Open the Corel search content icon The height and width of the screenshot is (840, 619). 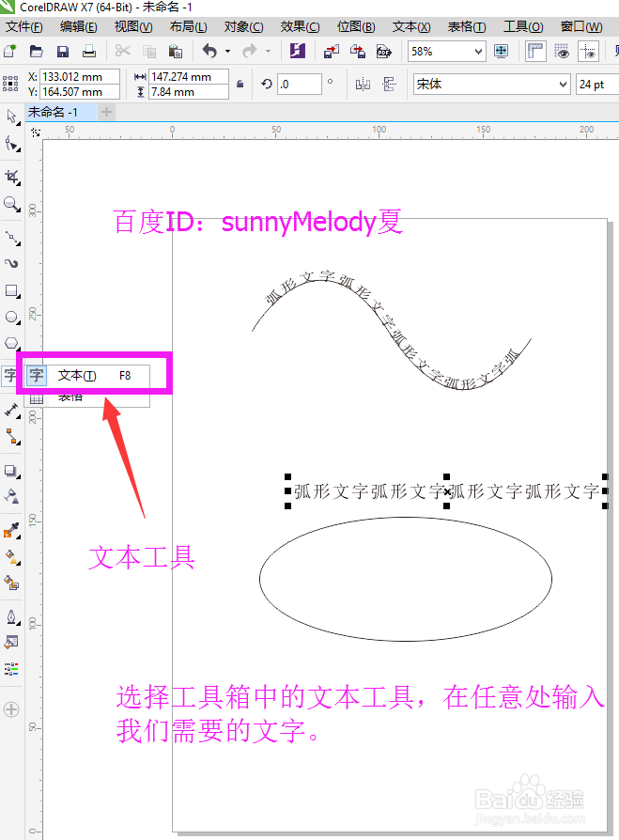297,52
